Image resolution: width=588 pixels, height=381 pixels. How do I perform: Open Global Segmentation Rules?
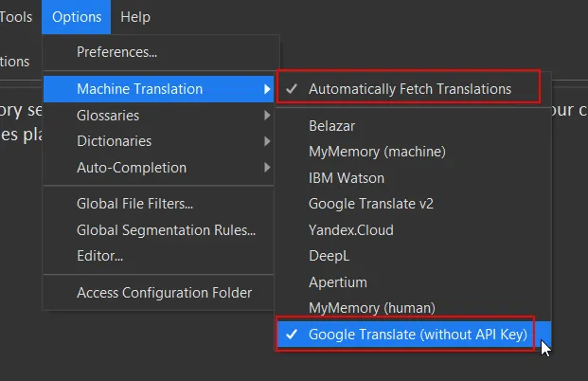(x=166, y=229)
